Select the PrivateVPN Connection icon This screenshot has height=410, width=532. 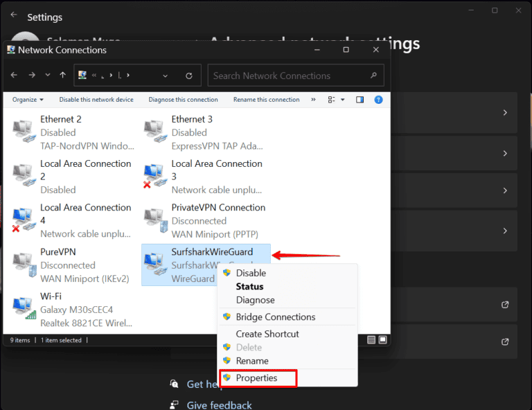click(x=154, y=220)
